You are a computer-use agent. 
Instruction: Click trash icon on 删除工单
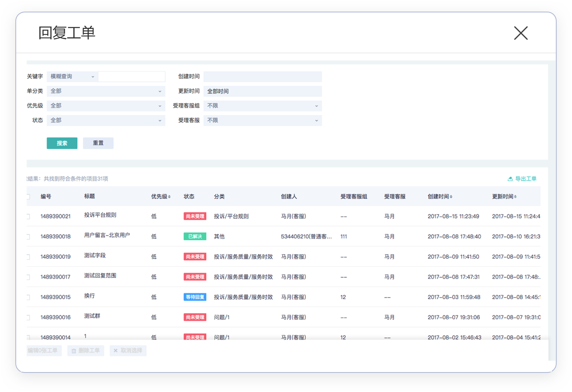coord(74,351)
